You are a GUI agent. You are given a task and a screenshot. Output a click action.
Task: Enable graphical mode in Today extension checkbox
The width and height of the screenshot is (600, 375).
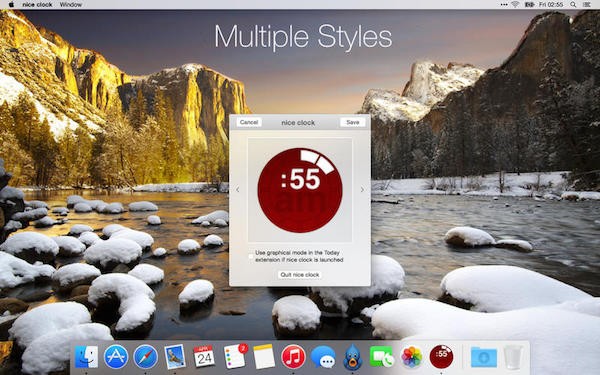click(251, 256)
